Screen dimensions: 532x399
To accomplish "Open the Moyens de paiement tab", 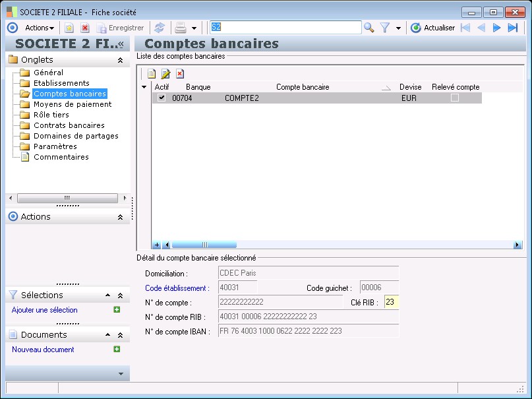I will coord(73,104).
